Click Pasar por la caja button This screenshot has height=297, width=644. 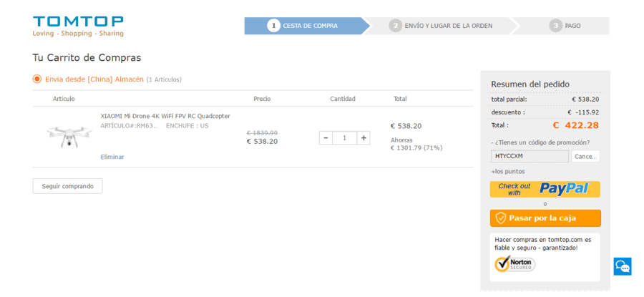point(545,218)
